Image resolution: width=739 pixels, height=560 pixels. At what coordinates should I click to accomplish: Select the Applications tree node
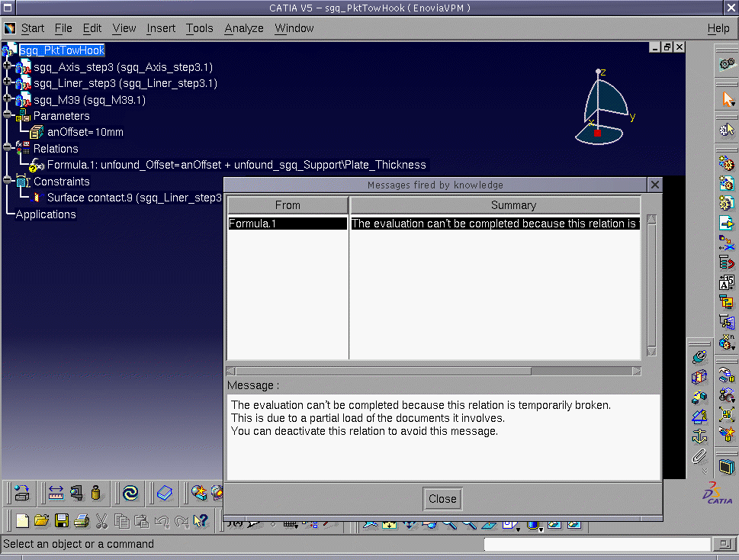point(46,214)
